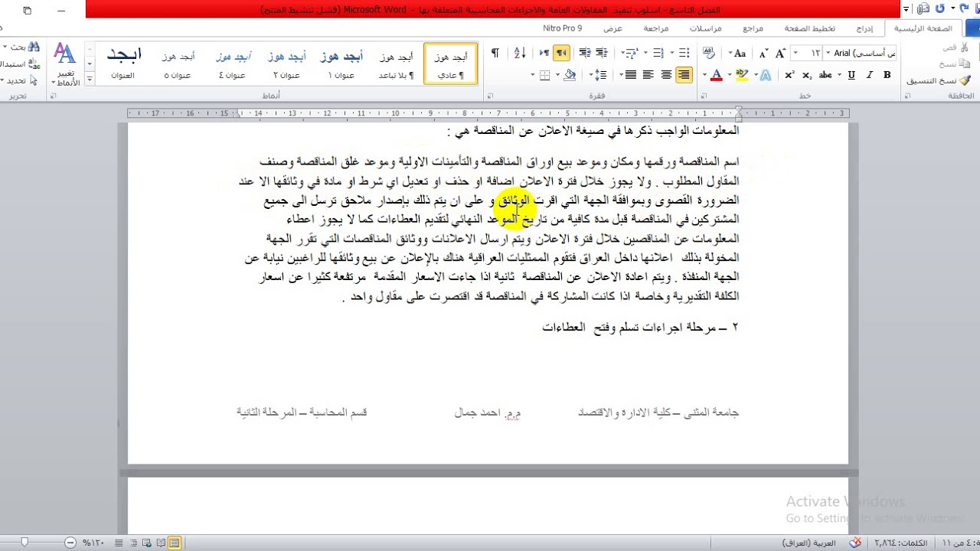Toggle right-to-left text direction
The image size is (980, 551).
click(562, 53)
